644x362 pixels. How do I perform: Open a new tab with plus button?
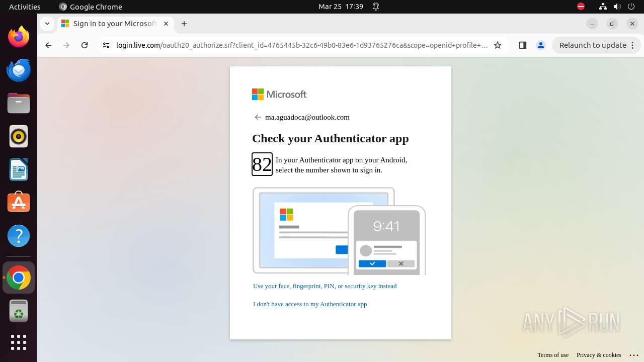tap(184, 24)
